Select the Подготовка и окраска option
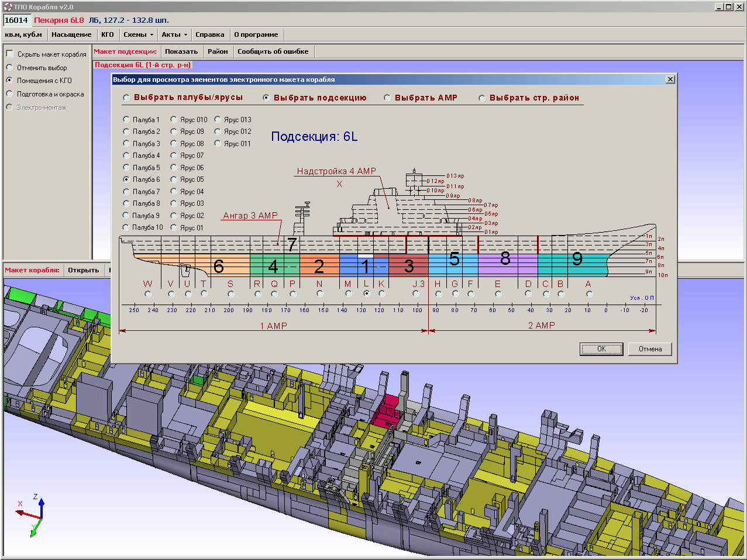 pos(9,94)
